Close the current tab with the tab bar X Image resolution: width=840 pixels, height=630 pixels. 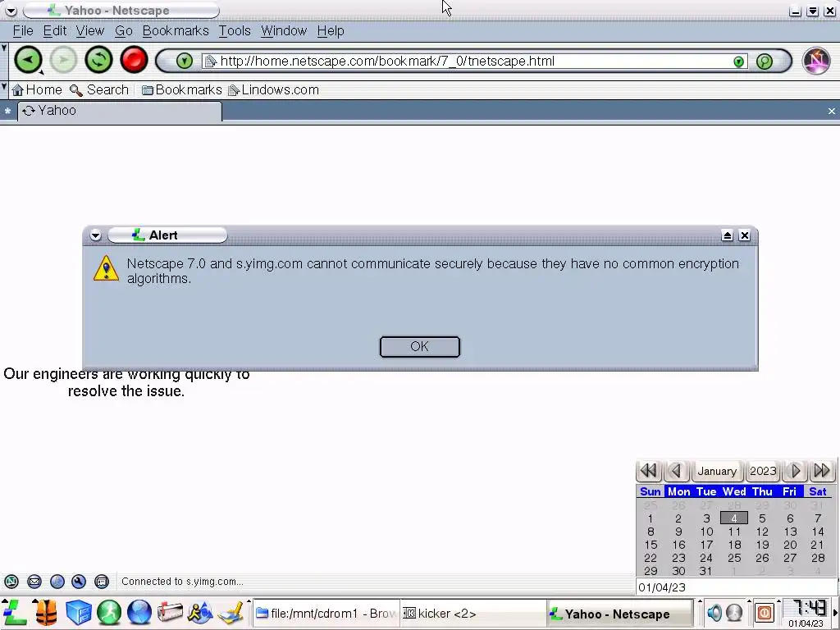click(832, 111)
